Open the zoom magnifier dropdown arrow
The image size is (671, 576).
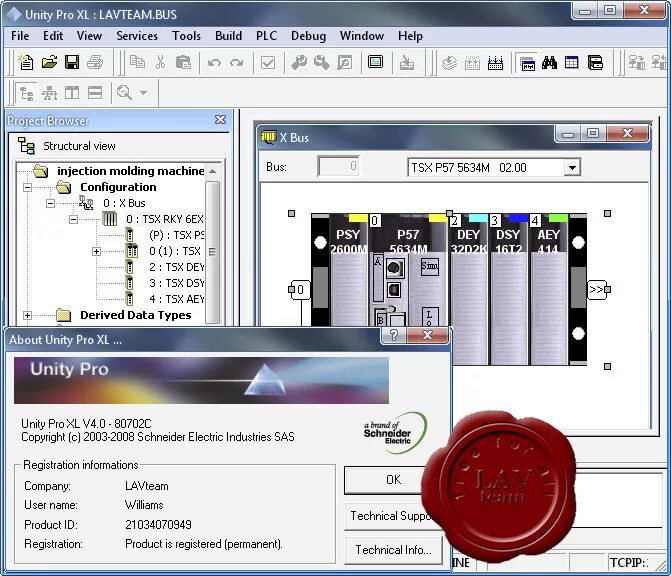pyautogui.click(x=144, y=93)
